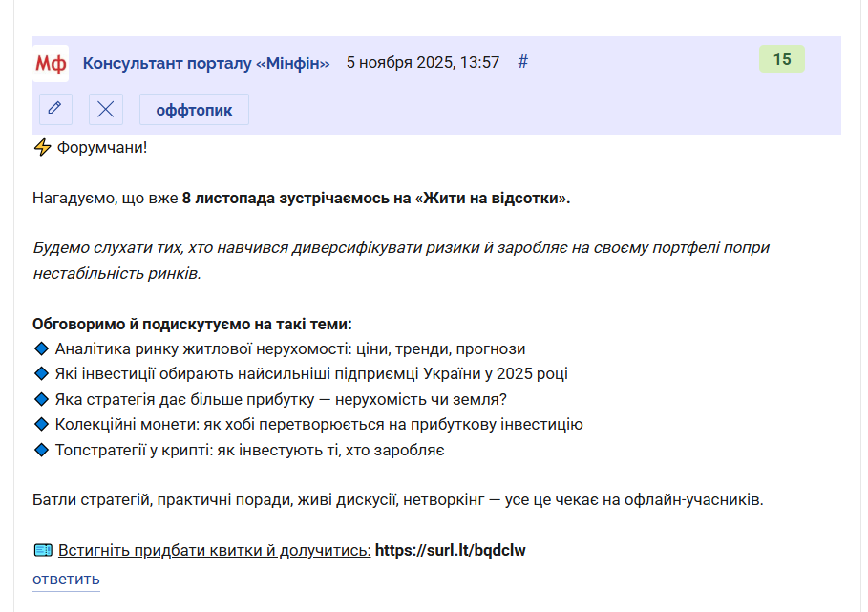This screenshot has height=612, width=868.
Task: Delete the post using the X icon
Action: point(105,109)
